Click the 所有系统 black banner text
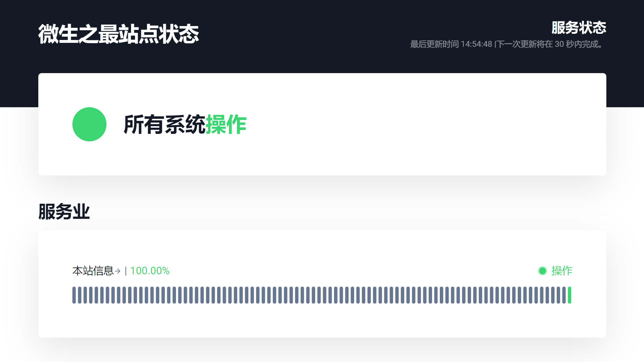This screenshot has width=644, height=362. click(164, 124)
